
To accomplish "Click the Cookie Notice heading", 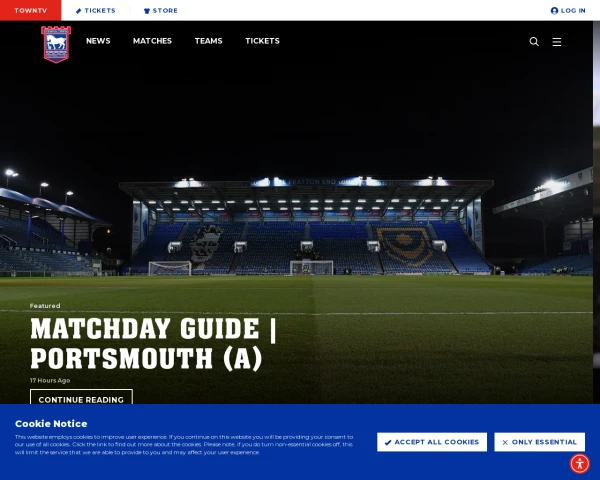I will tap(51, 424).
